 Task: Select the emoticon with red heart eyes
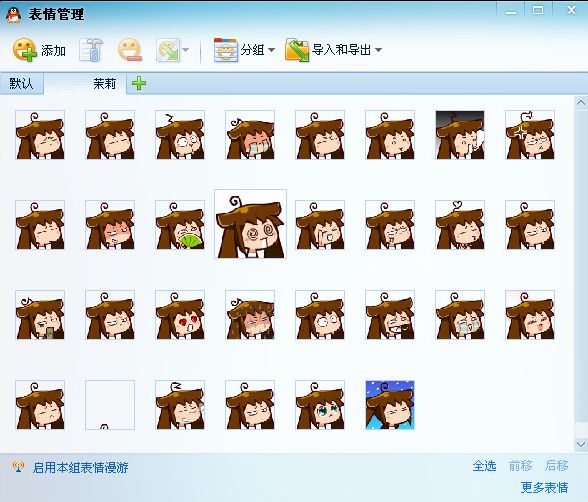click(x=180, y=315)
